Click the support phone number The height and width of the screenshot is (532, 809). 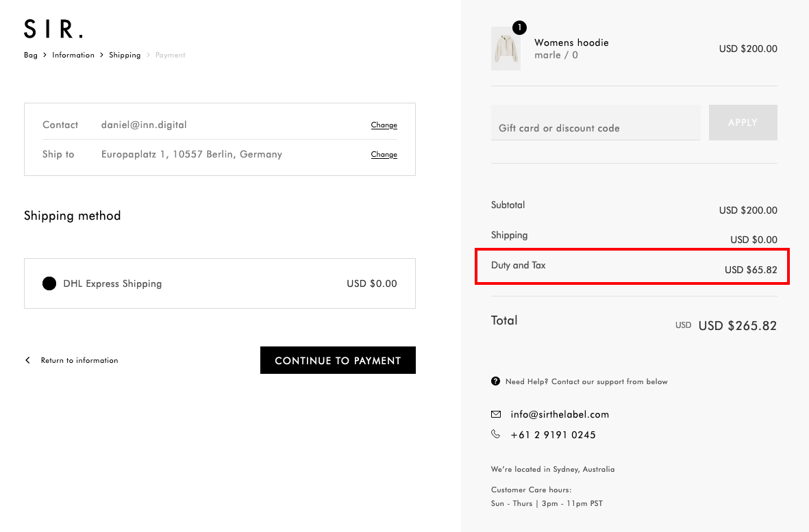pyautogui.click(x=553, y=435)
